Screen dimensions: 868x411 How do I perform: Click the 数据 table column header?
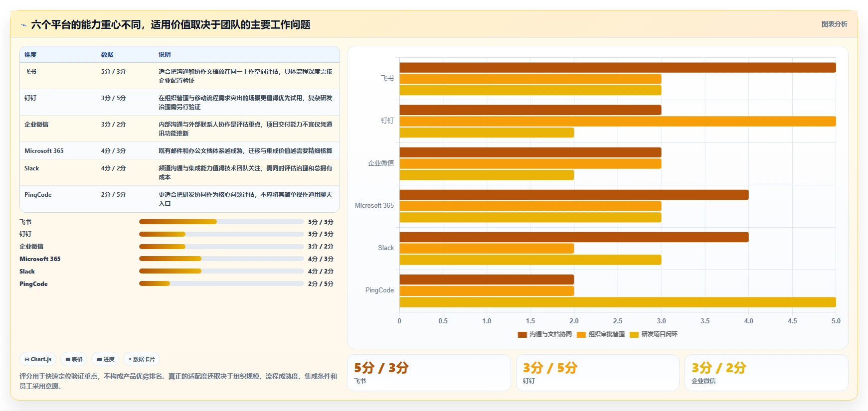[107, 55]
